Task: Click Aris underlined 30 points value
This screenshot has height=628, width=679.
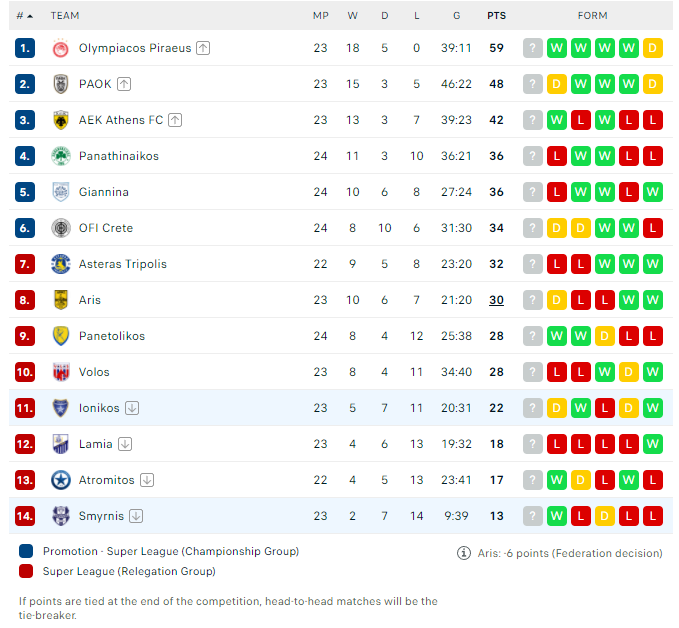Action: (x=496, y=300)
